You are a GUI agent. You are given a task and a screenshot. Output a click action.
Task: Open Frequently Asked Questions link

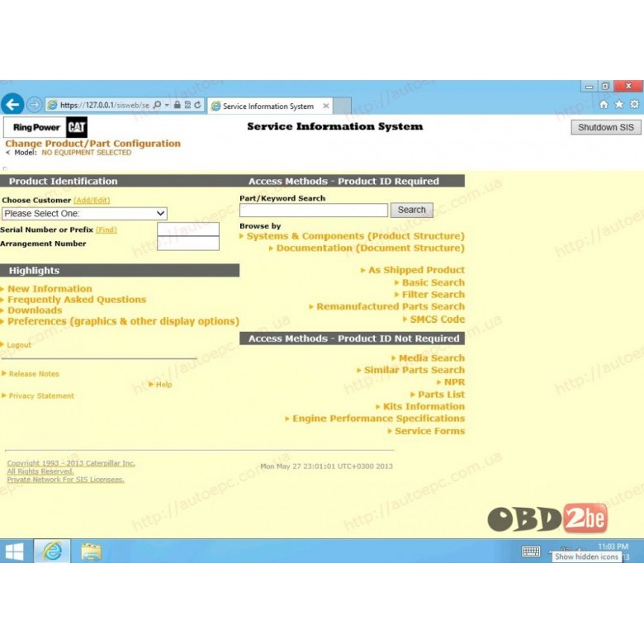(x=77, y=300)
